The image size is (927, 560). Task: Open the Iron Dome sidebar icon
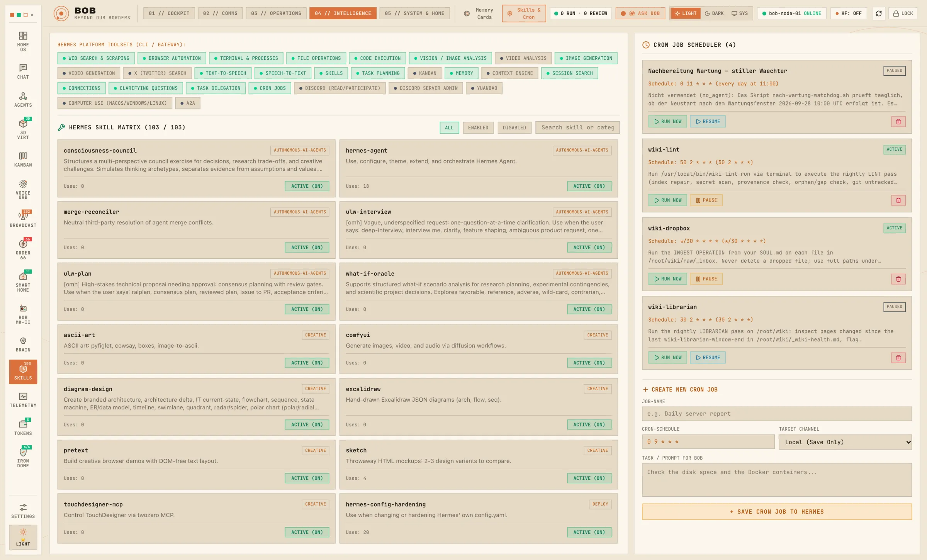tap(23, 457)
